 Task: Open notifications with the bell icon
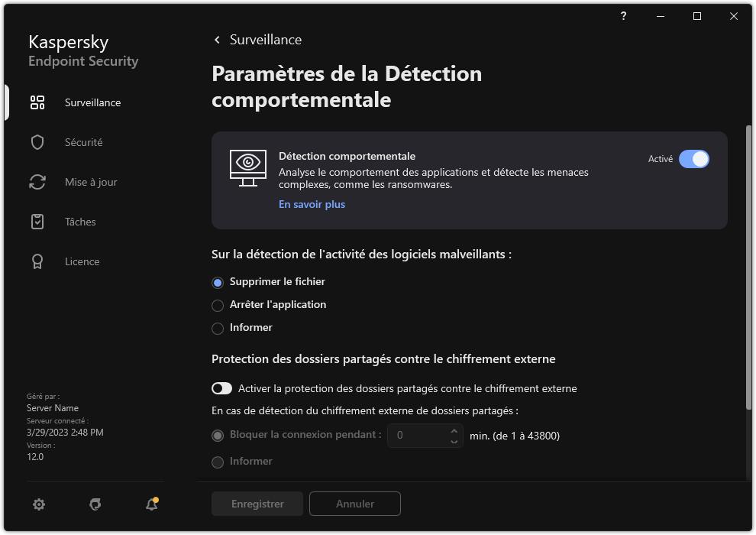[150, 504]
